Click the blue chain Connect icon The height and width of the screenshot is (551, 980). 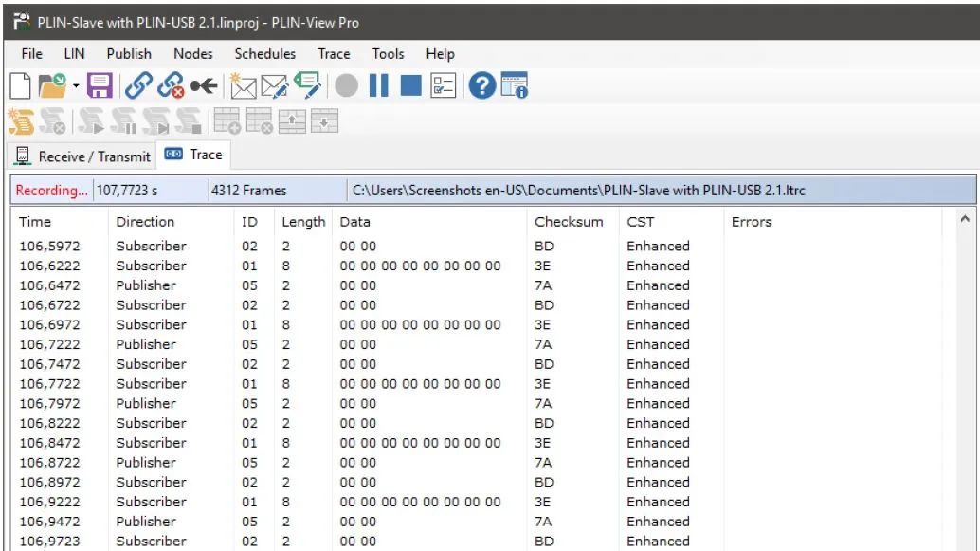click(138, 85)
